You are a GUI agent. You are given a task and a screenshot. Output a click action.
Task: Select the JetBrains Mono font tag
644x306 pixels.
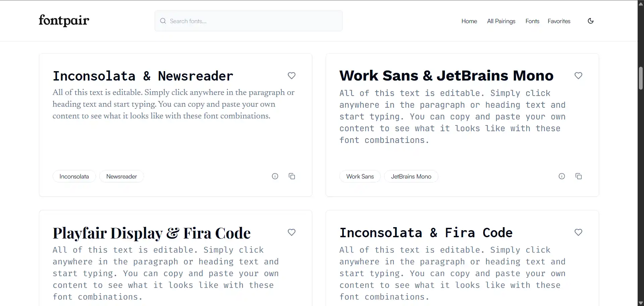411,176
